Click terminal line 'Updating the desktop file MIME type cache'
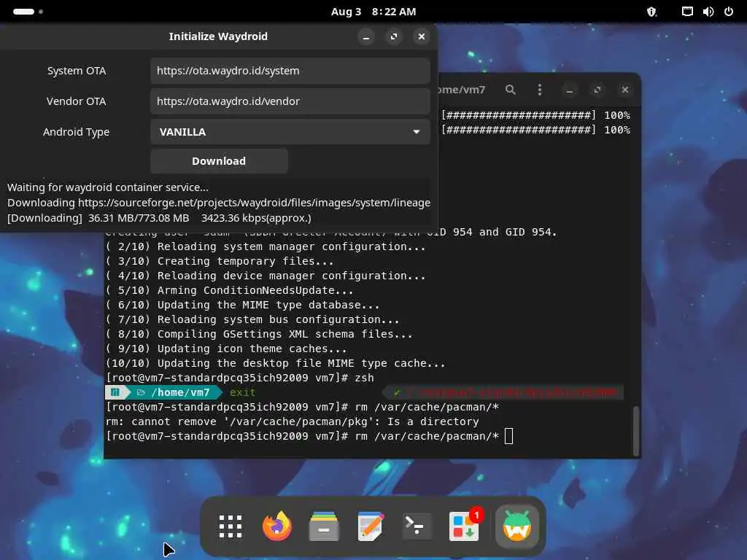The image size is (747, 560). [x=275, y=363]
